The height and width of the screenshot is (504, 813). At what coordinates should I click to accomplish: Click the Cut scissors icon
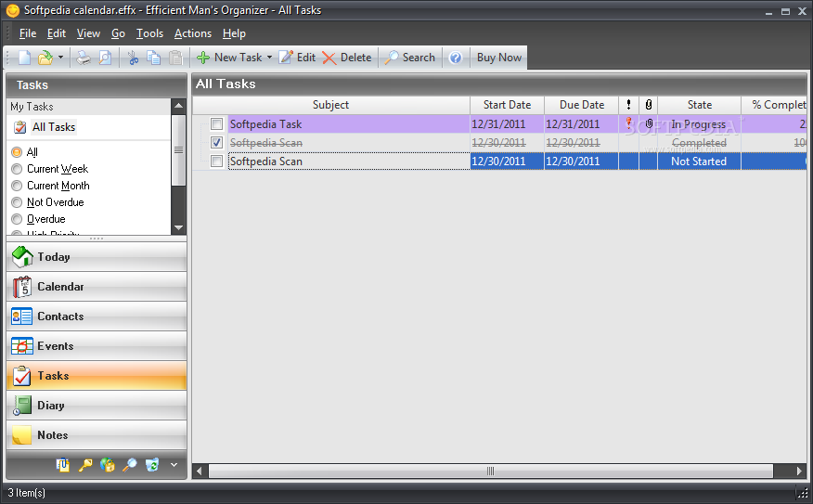click(134, 58)
